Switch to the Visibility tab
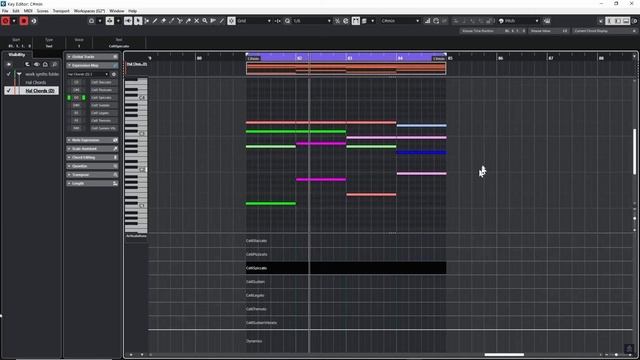Image resolution: width=640 pixels, height=360 pixels. click(x=17, y=55)
